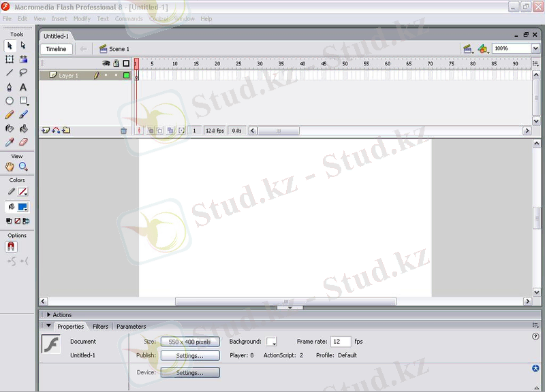The image size is (545, 392).
Task: Open the Insert menu
Action: 59,19
